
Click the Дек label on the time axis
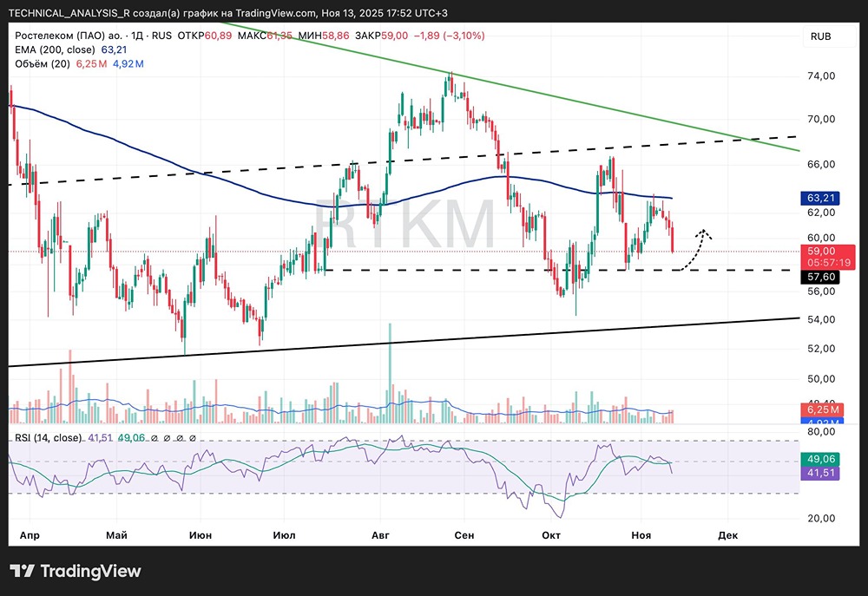[727, 535]
